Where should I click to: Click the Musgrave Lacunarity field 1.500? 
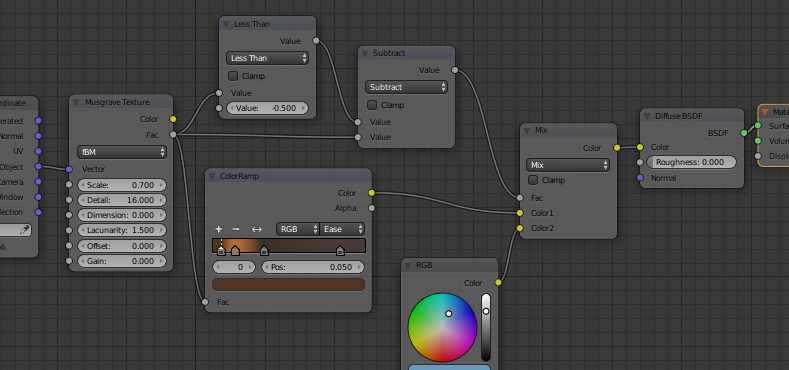click(121, 230)
